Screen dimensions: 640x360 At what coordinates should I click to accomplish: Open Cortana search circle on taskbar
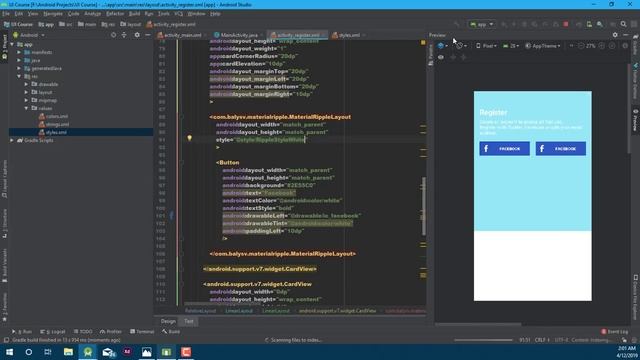click(29, 352)
